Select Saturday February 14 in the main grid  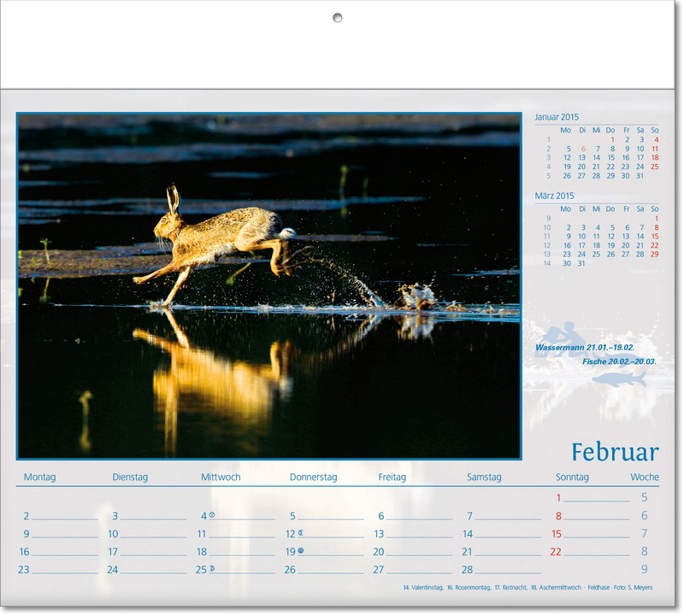pos(468,534)
